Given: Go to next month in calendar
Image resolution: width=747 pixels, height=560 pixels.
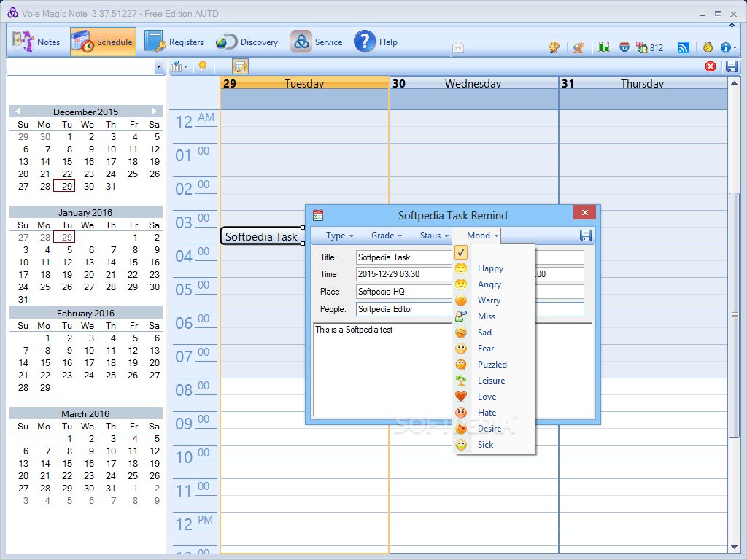Looking at the screenshot, I should pos(154,112).
